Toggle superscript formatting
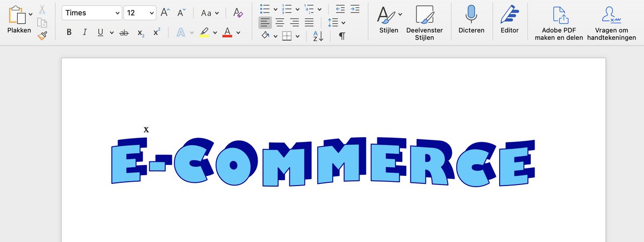The height and width of the screenshot is (242, 644). pos(157,32)
